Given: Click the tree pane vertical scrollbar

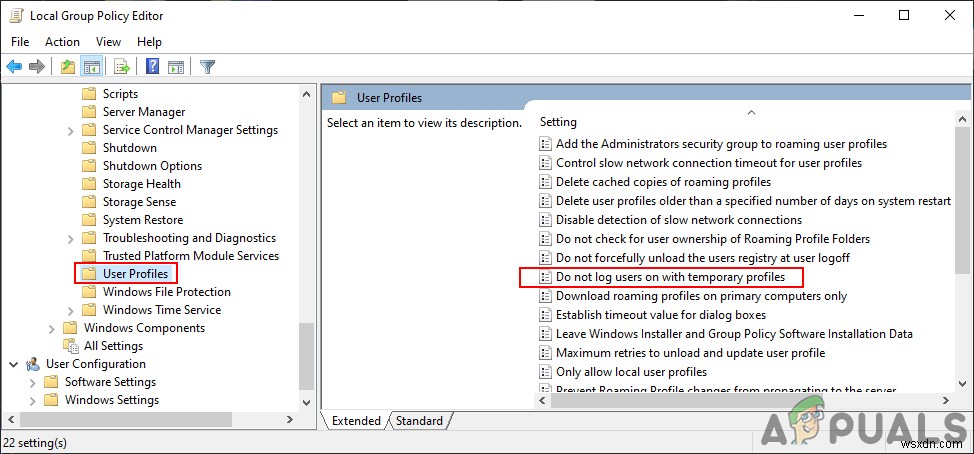Looking at the screenshot, I should tap(306, 220).
